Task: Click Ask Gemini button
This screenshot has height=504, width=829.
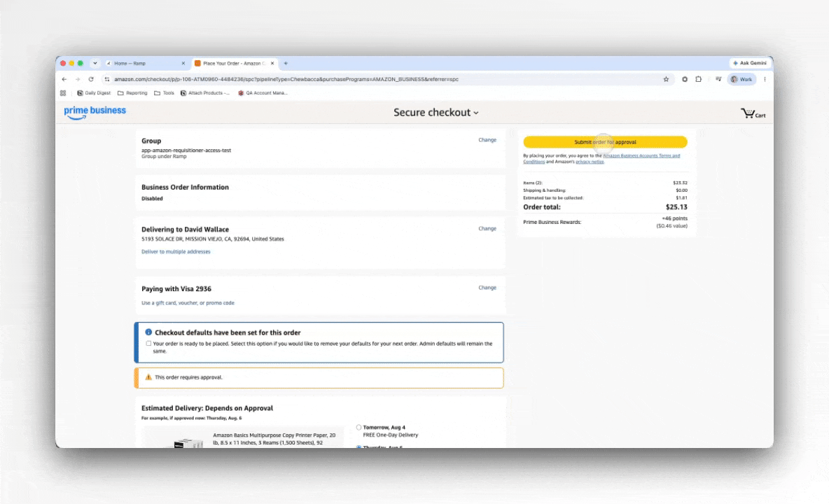Action: (749, 63)
